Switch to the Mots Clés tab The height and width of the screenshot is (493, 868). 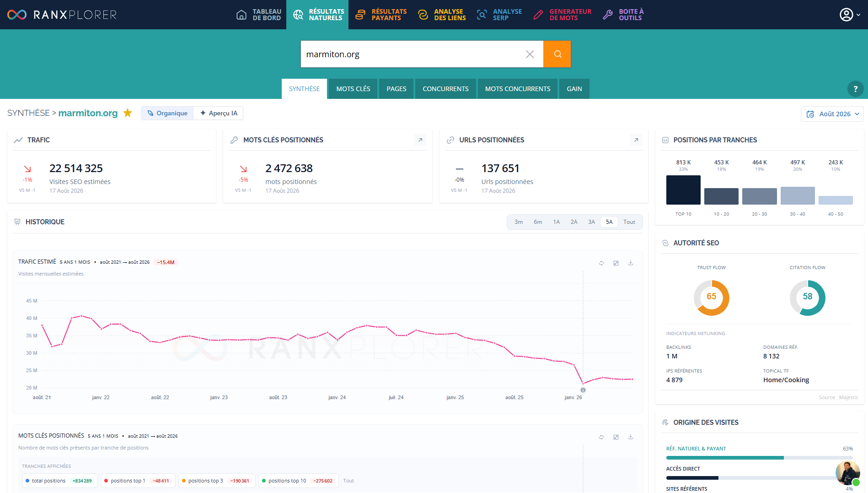[x=353, y=89]
